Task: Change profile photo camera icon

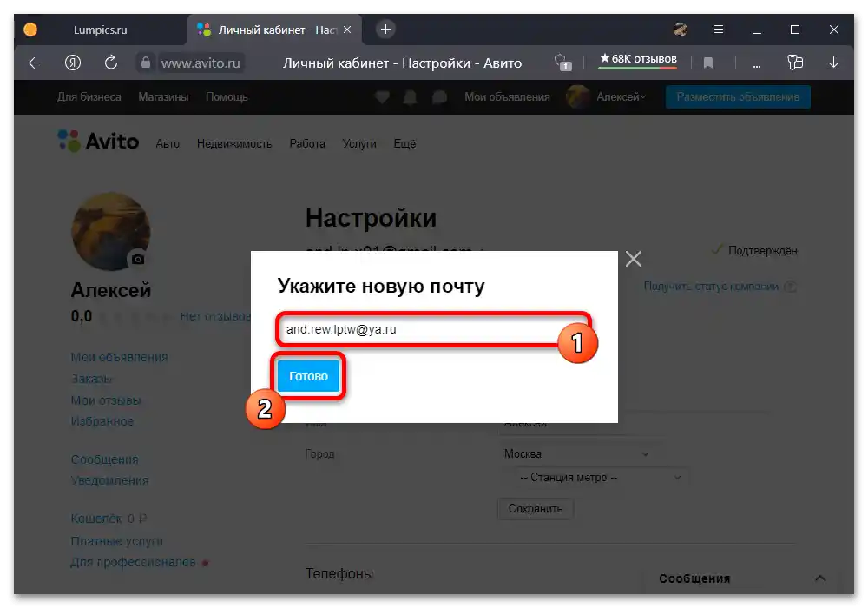Action: click(x=138, y=259)
